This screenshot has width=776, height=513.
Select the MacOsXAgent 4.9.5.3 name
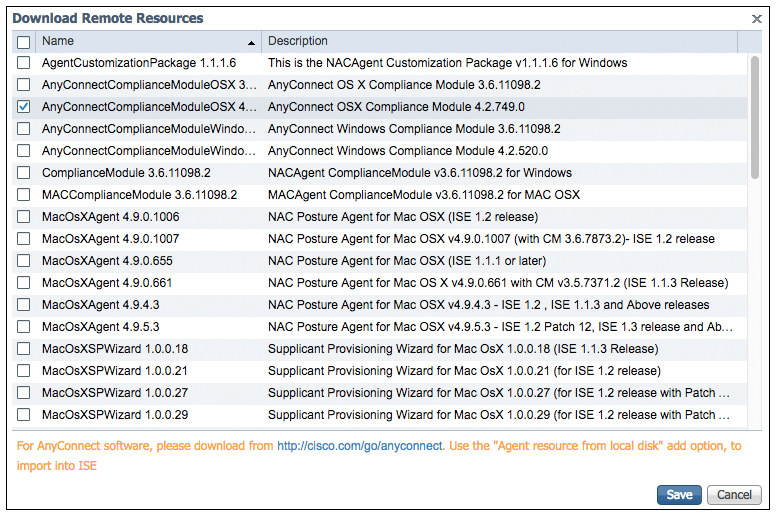click(101, 327)
